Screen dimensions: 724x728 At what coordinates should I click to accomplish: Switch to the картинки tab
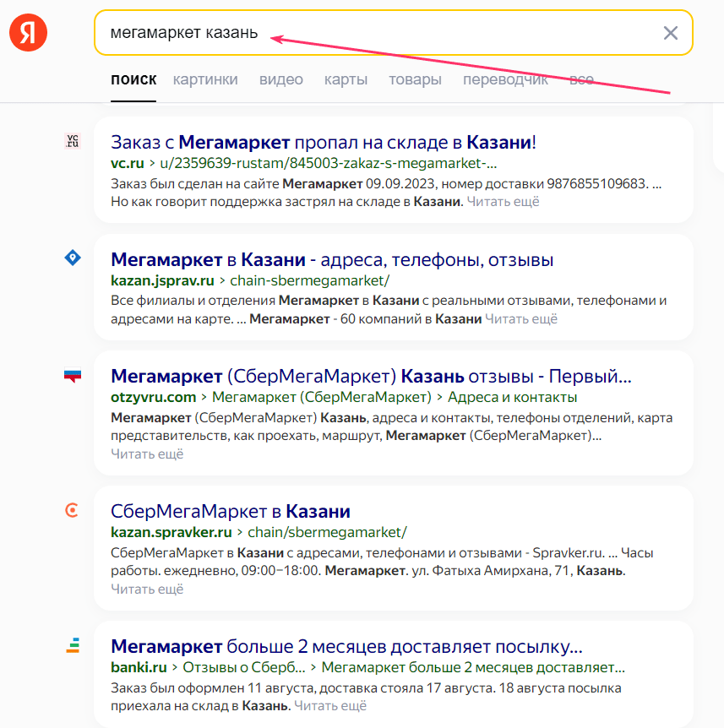pyautogui.click(x=205, y=79)
